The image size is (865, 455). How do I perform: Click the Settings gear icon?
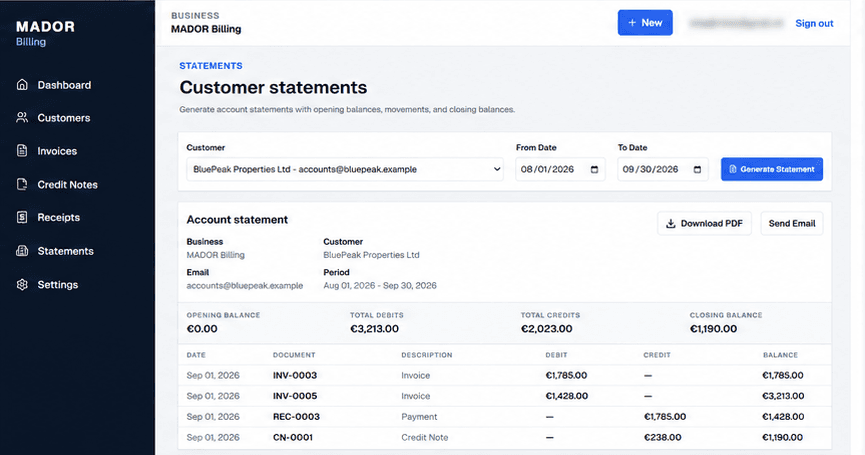point(22,285)
